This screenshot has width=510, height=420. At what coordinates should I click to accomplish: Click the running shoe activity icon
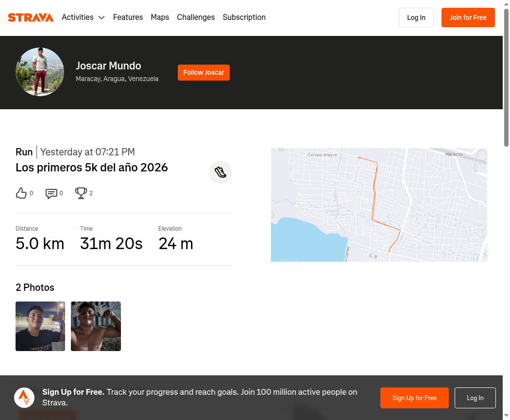pyautogui.click(x=221, y=172)
